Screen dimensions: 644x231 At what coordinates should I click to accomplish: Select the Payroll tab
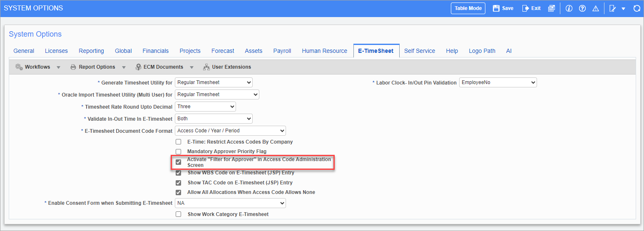tap(282, 51)
